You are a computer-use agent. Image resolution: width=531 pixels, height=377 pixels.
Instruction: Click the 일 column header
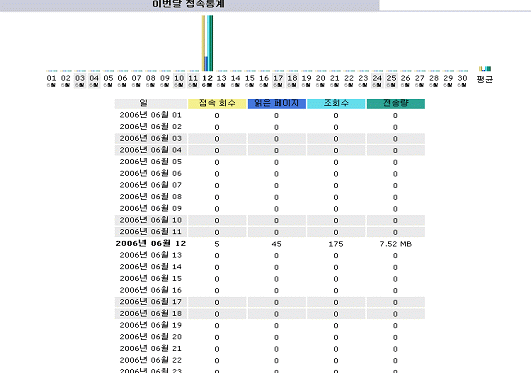click(151, 103)
